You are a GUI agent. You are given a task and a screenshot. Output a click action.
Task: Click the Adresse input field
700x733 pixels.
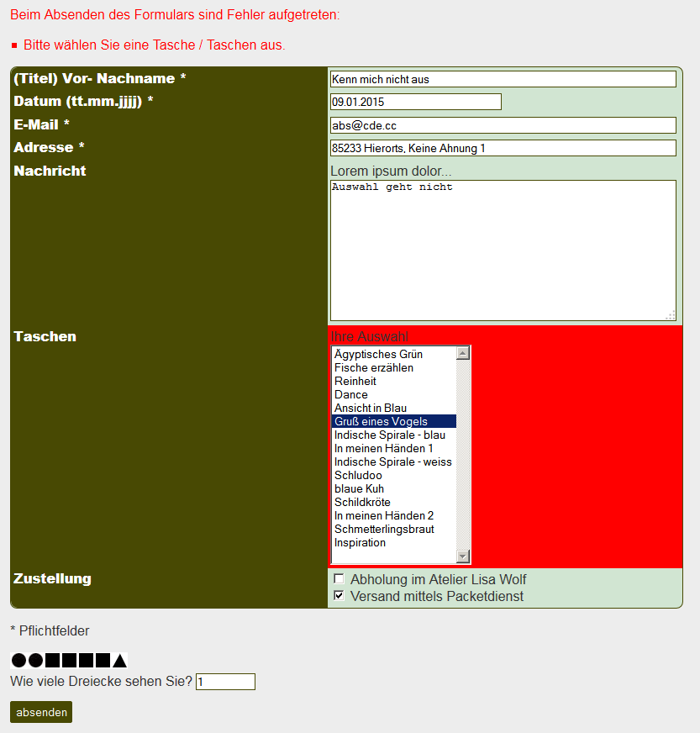(x=503, y=148)
